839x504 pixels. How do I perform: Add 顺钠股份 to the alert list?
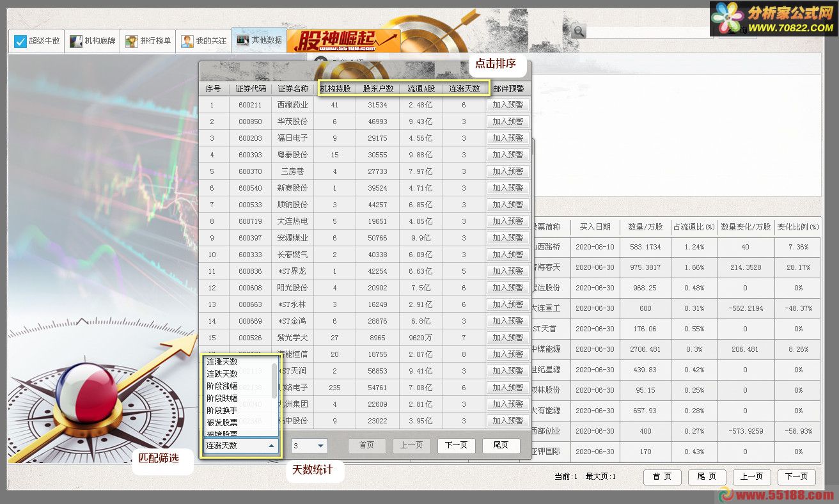pos(508,205)
